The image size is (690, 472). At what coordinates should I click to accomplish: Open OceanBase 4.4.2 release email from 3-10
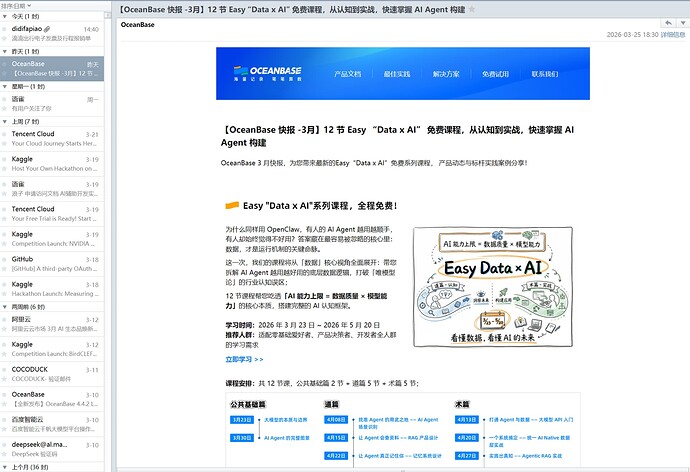52,399
